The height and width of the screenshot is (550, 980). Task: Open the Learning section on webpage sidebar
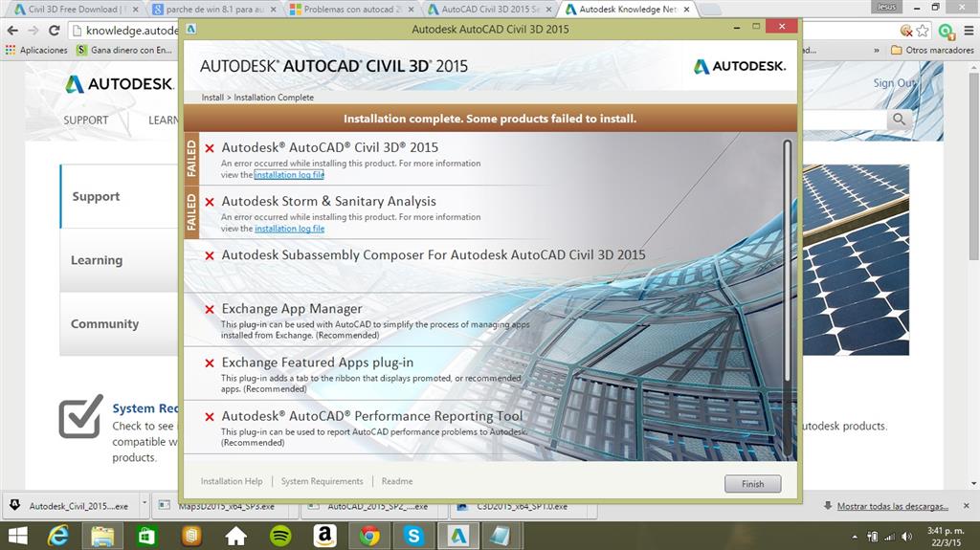pyautogui.click(x=119, y=260)
